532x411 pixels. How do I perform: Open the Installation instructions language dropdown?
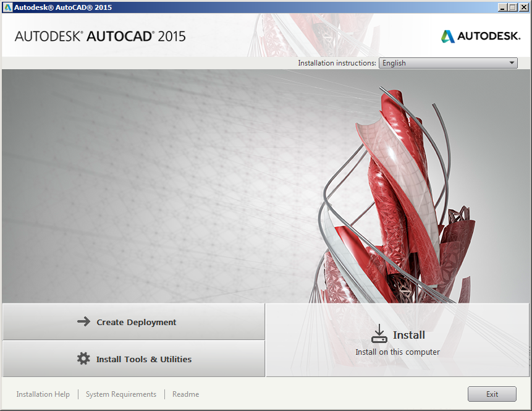tap(448, 63)
